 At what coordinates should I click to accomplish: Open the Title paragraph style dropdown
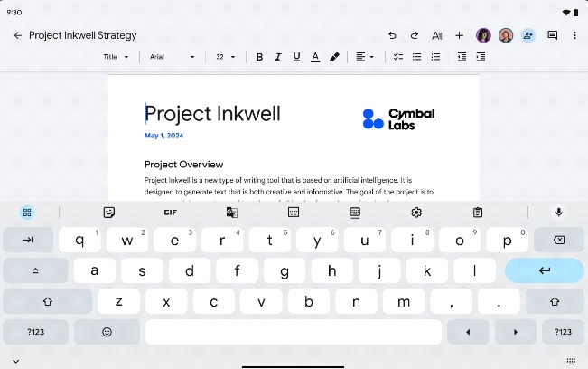[x=116, y=57]
